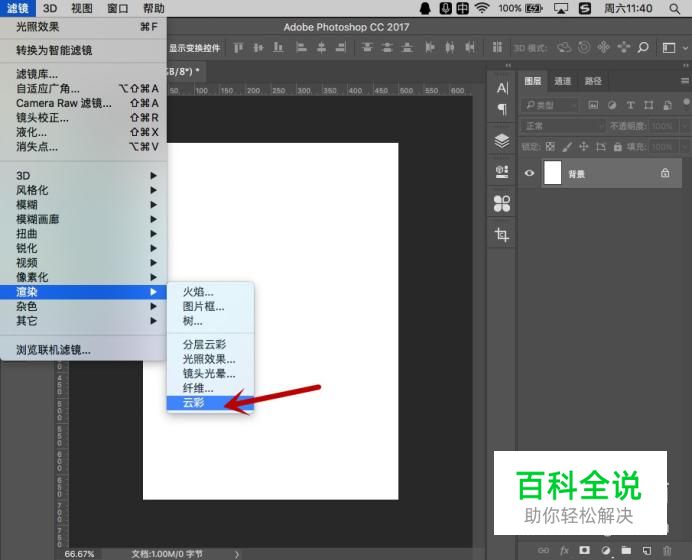Click link layers icon
This screenshot has width=692, height=560.
pos(544,550)
